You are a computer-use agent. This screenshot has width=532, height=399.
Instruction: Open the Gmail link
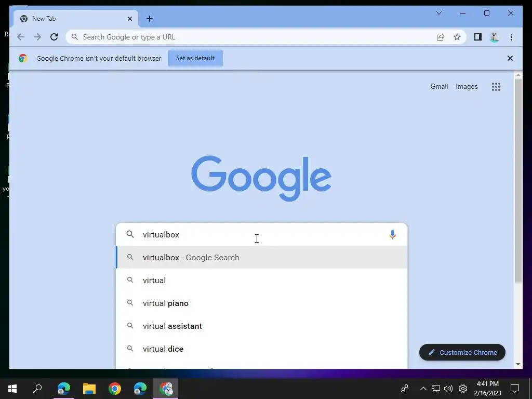coord(439,87)
